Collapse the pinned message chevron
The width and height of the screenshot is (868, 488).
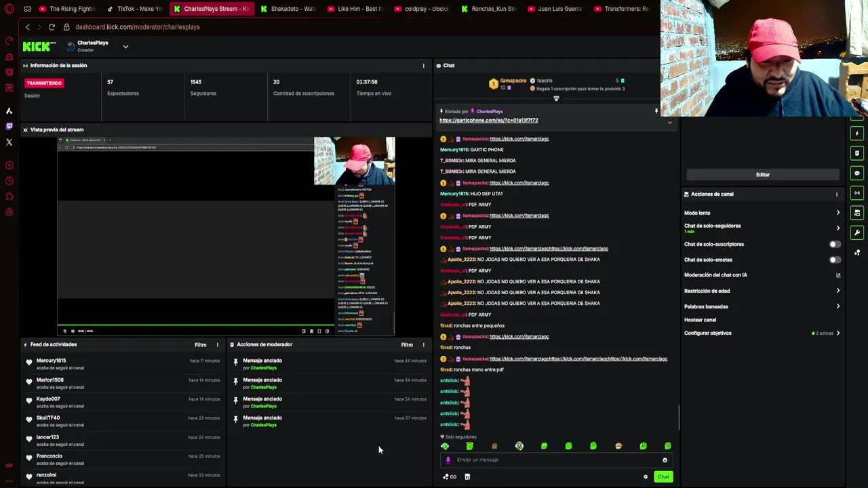670,123
